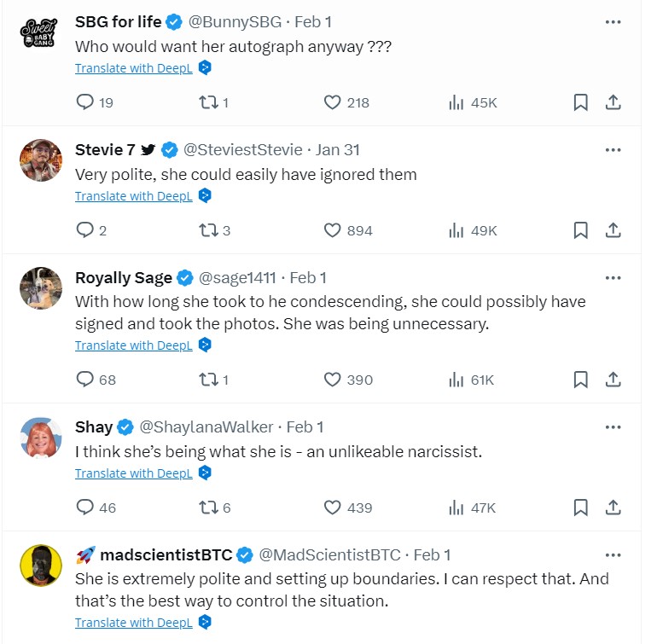Retweet Shay's narcissist tweet
The height and width of the screenshot is (644, 657).
point(208,508)
